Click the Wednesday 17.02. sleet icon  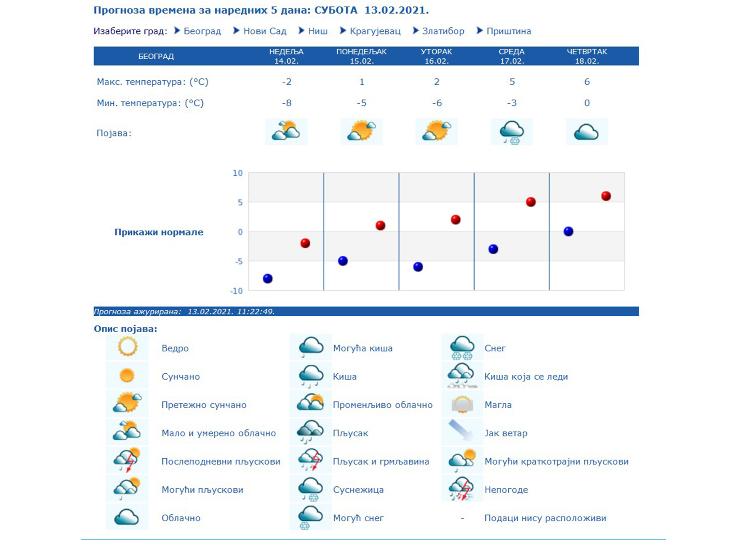(x=512, y=132)
